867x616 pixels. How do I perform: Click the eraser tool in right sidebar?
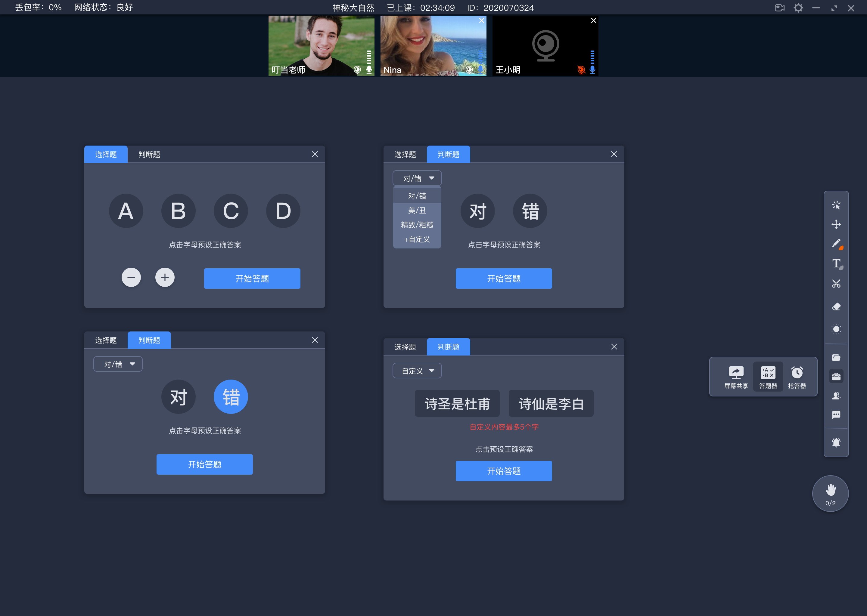pos(836,306)
